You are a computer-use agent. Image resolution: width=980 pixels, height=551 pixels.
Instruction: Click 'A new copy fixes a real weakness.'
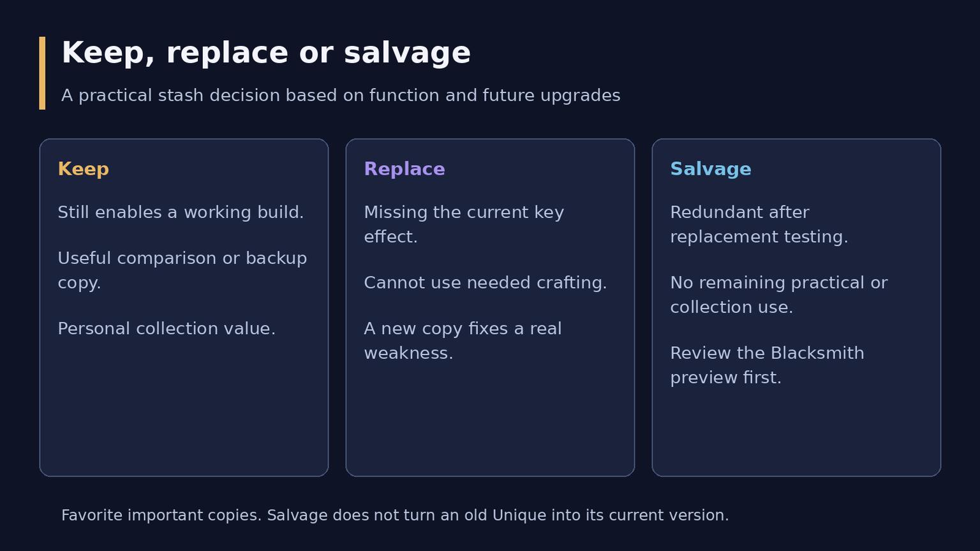click(x=463, y=341)
